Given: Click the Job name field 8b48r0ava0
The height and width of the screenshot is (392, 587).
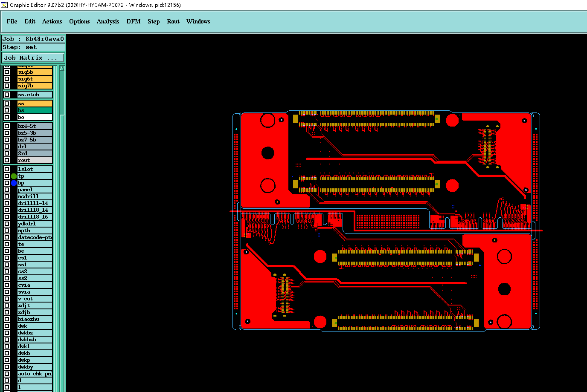Looking at the screenshot, I should coord(33,39).
